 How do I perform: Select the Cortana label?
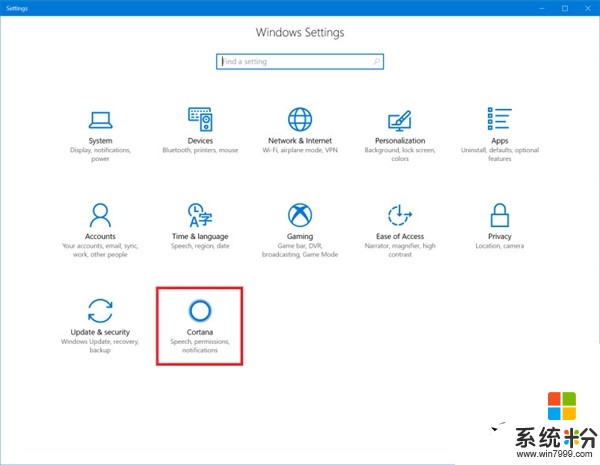tap(200, 332)
